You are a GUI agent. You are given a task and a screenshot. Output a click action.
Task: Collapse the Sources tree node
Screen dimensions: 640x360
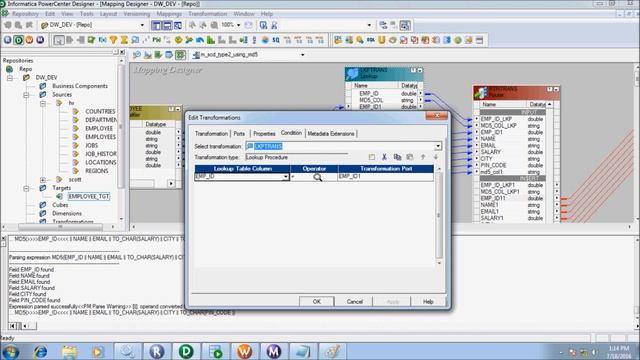tap(26, 95)
